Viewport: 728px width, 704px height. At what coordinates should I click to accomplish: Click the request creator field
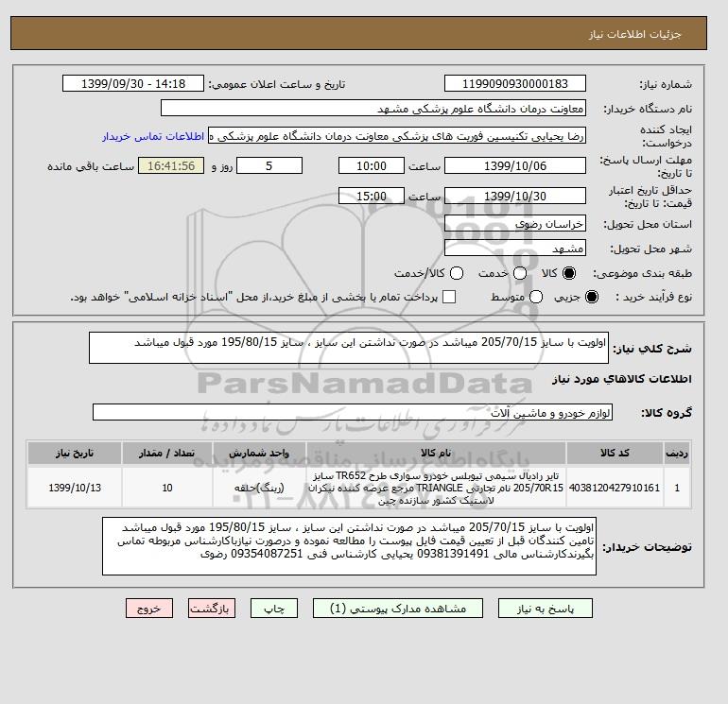397,136
